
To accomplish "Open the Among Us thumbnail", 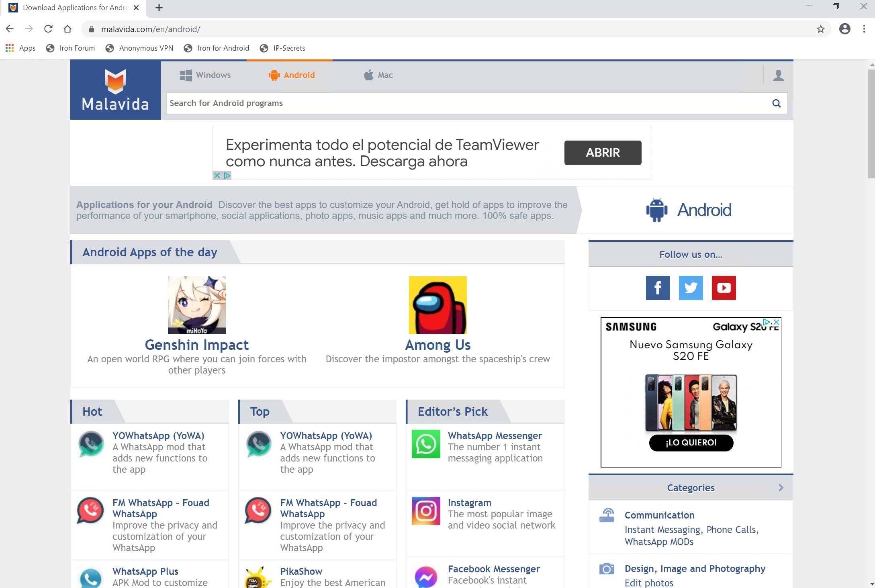I will click(438, 305).
